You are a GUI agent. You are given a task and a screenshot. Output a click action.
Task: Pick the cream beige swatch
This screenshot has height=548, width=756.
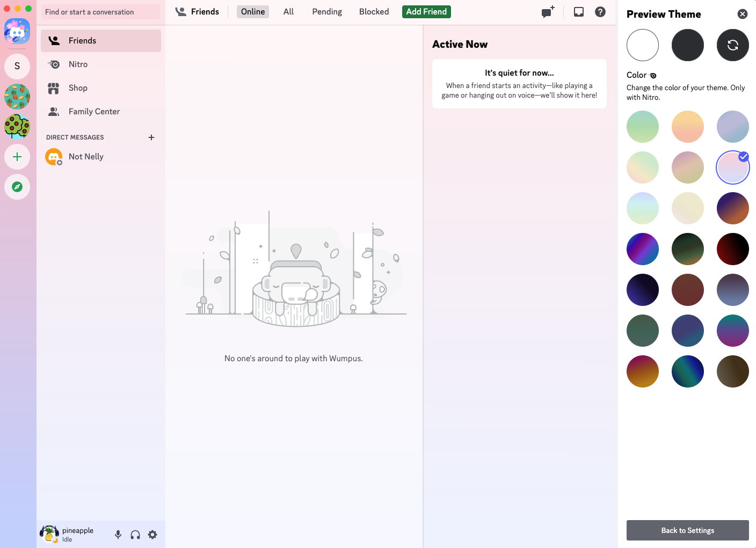[688, 208]
